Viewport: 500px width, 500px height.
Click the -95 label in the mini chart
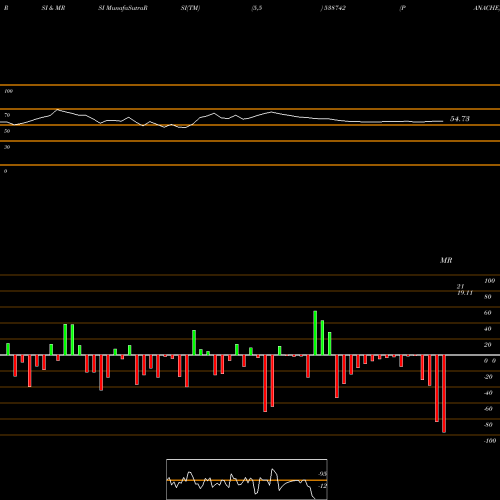[x=322, y=474]
